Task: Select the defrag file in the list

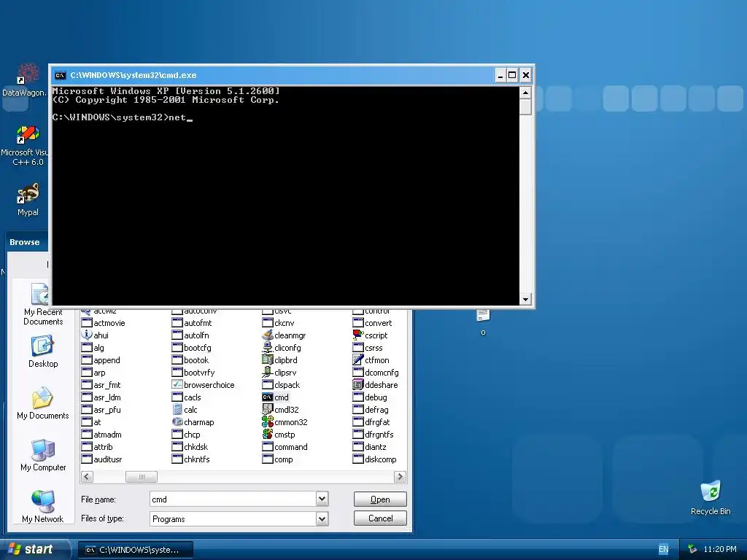Action: pyautogui.click(x=371, y=410)
